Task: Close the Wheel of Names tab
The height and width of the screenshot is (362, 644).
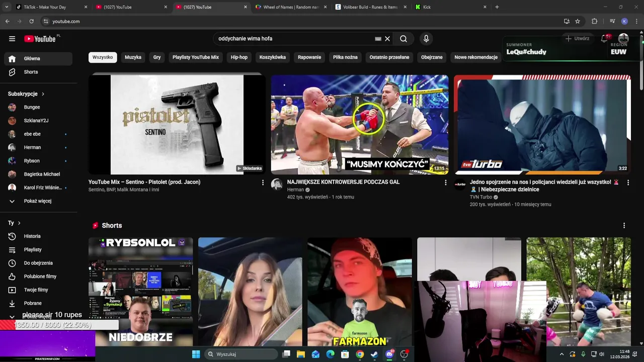Action: click(x=325, y=7)
